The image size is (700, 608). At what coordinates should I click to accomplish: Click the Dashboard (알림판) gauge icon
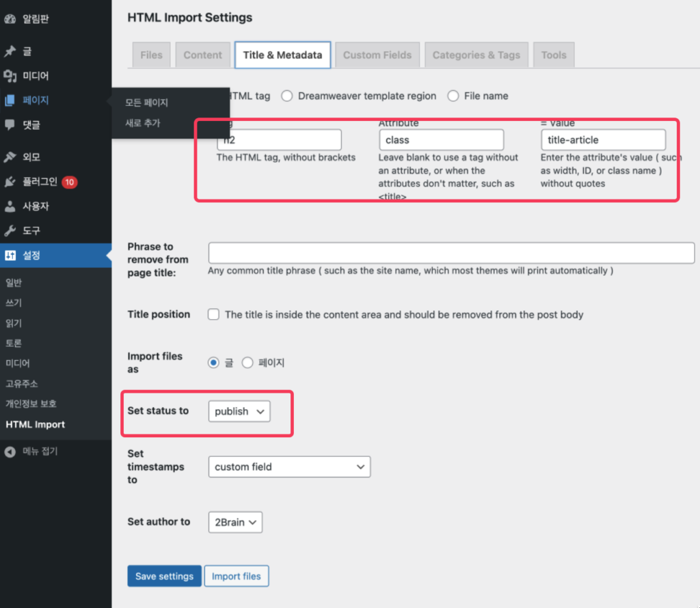(10, 18)
